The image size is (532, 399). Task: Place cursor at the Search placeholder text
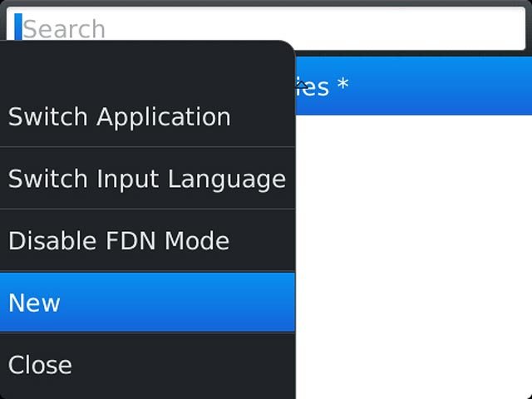[64, 29]
